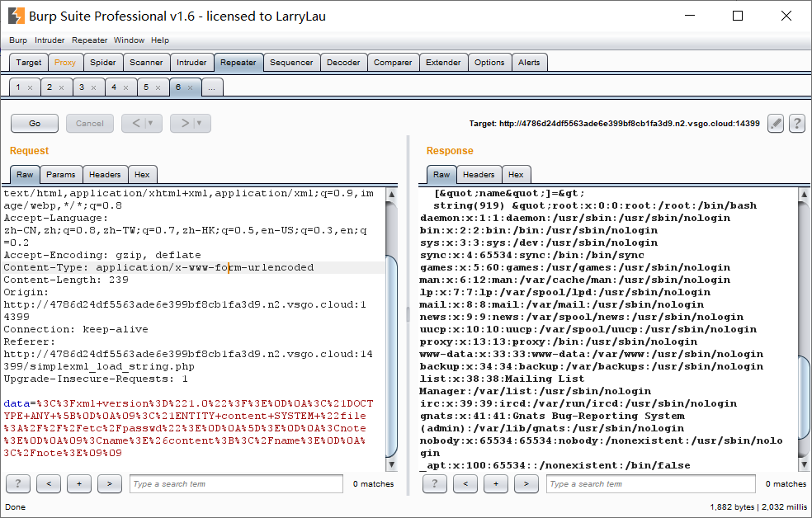Switch to the Target tab

click(x=29, y=62)
